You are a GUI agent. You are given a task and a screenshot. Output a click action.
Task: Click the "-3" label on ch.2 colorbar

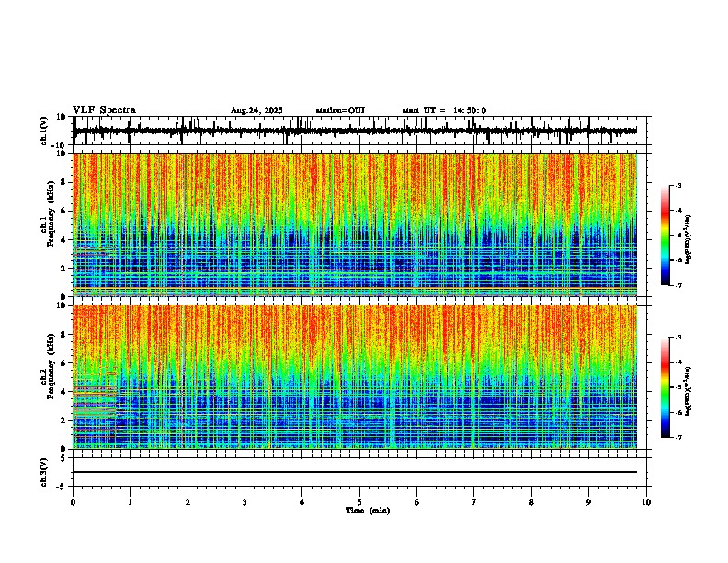pyautogui.click(x=677, y=338)
